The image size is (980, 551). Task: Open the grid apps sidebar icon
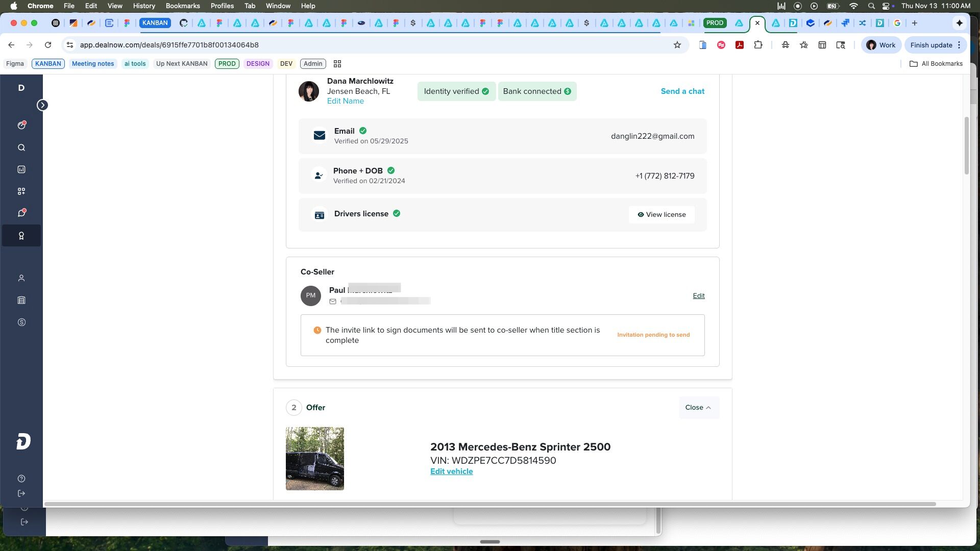[21, 191]
